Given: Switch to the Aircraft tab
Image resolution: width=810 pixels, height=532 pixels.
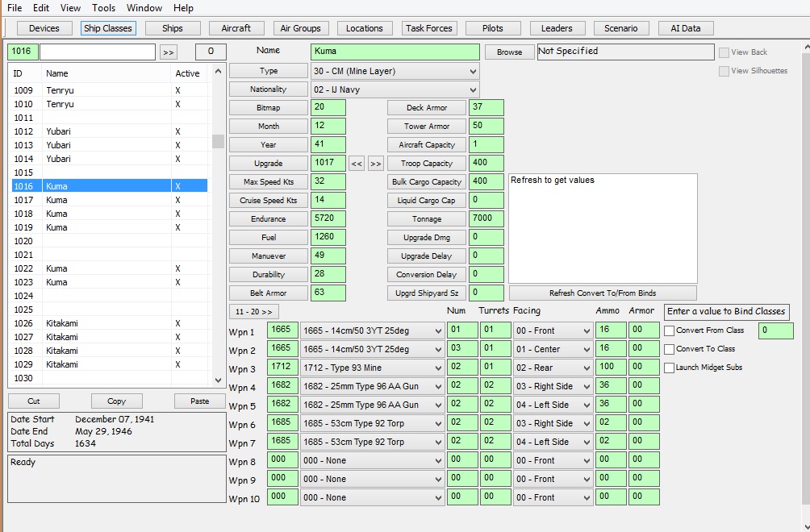Looking at the screenshot, I should [x=236, y=28].
